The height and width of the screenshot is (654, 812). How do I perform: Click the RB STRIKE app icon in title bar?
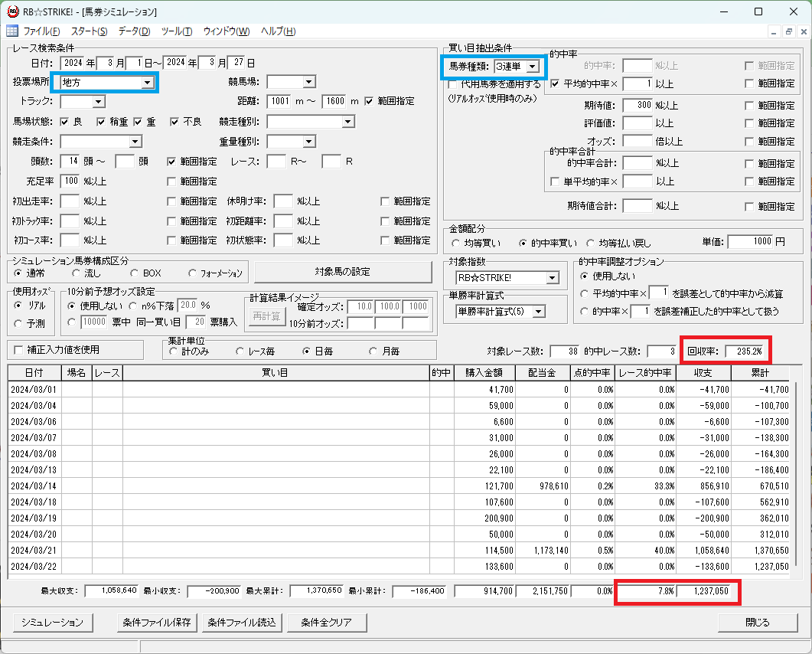(12, 11)
